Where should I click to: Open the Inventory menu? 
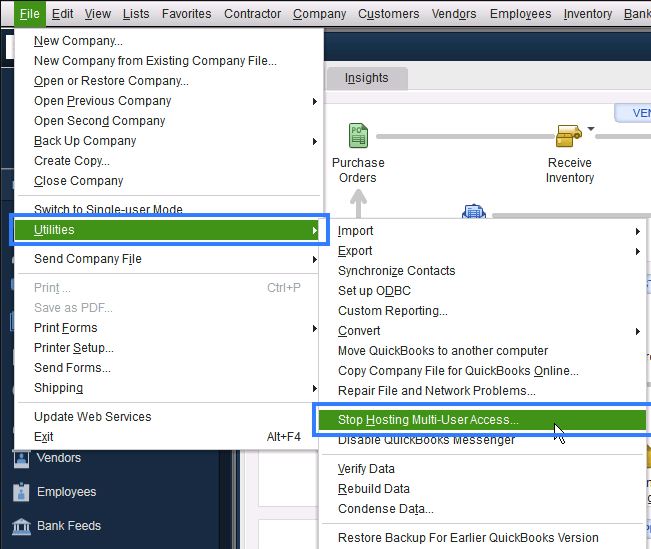[x=587, y=14]
